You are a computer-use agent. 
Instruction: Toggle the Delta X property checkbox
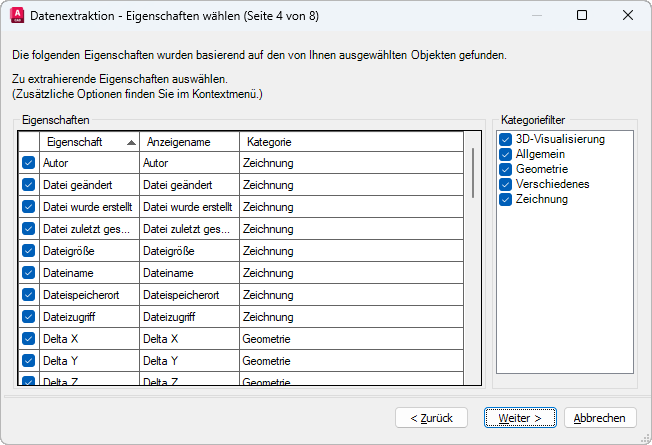click(x=28, y=339)
